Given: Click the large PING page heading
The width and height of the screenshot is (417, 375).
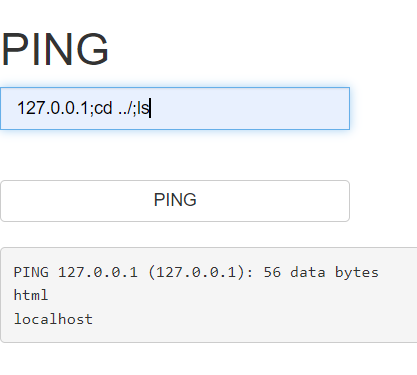Looking at the screenshot, I should [x=55, y=49].
